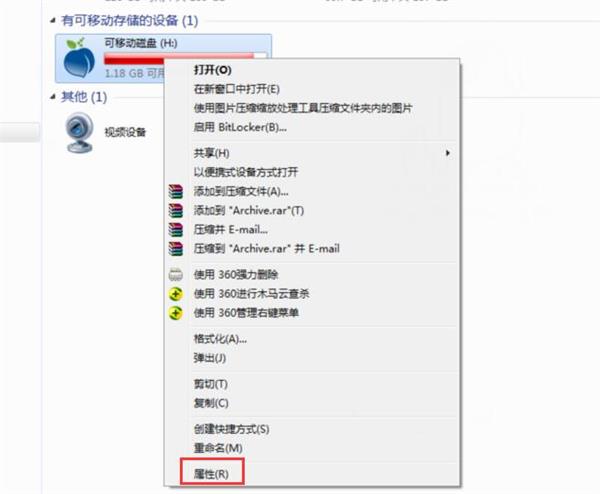Click Enable BitLocker (B)... entry

(240, 127)
